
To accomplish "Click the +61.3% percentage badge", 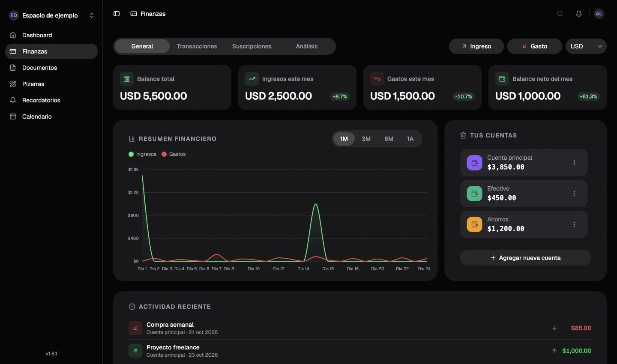I will click(588, 97).
